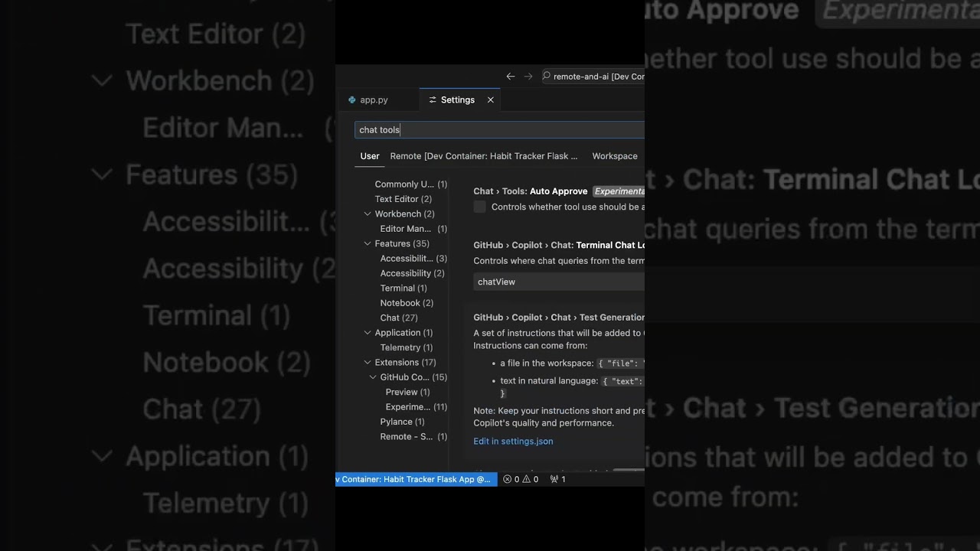980x551 pixels.
Task: Select Text Editor (2) in the settings tree
Action: (x=403, y=199)
